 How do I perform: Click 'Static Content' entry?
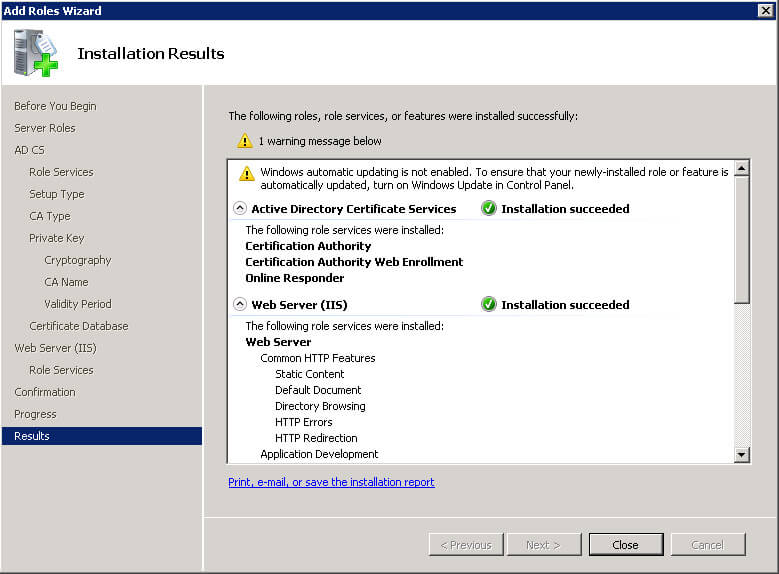310,374
